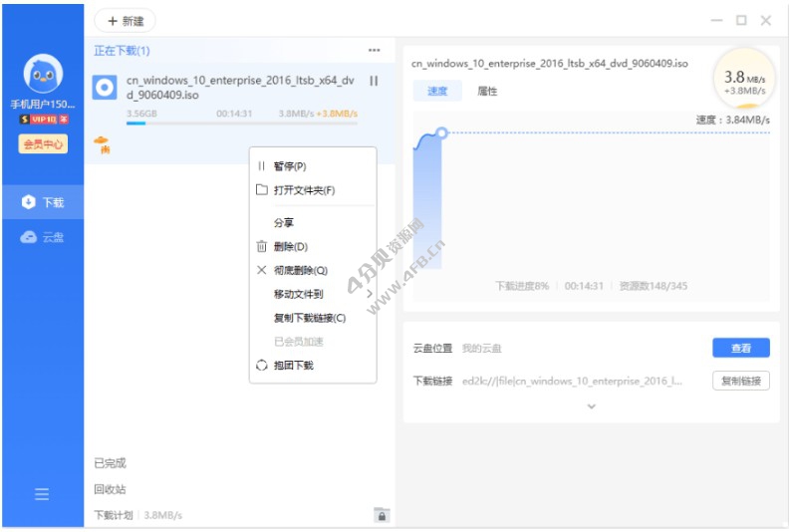Click the speed graph marker point

(442, 133)
